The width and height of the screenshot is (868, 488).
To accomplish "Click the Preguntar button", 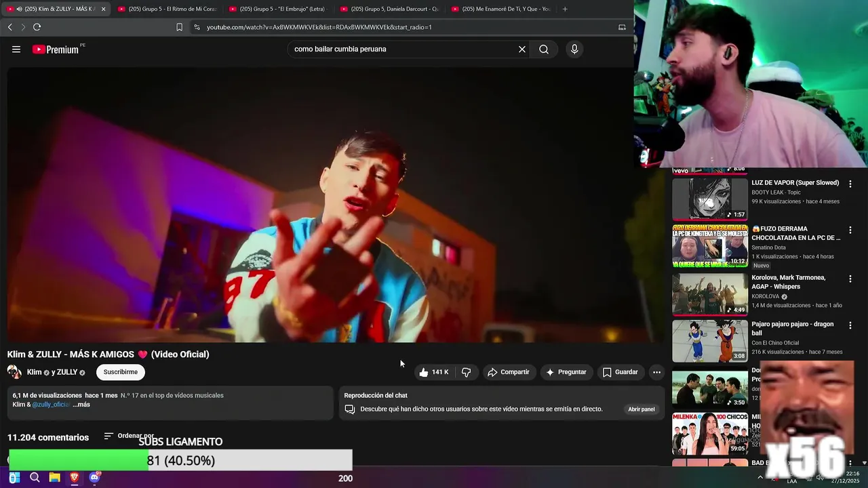I will tap(566, 372).
